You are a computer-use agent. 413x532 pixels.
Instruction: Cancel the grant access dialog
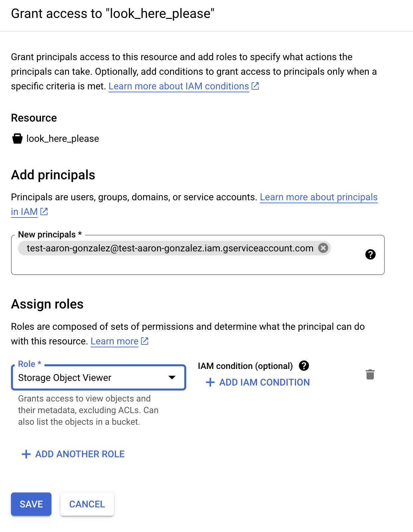coord(87,504)
